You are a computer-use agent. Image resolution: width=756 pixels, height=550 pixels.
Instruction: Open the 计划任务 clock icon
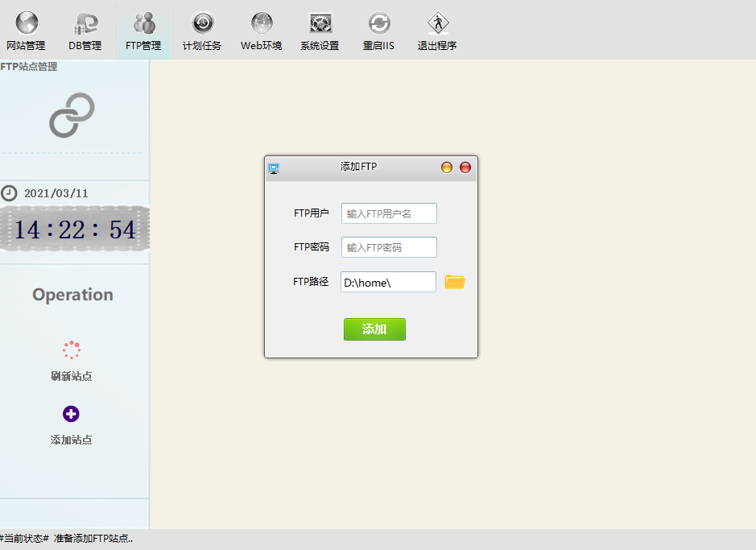(x=203, y=23)
